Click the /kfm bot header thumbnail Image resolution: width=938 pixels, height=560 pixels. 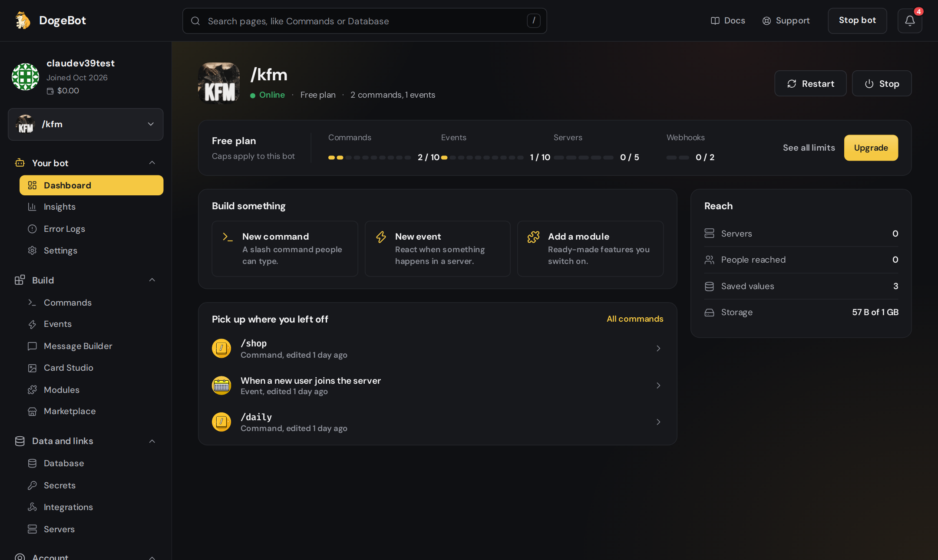click(x=219, y=83)
